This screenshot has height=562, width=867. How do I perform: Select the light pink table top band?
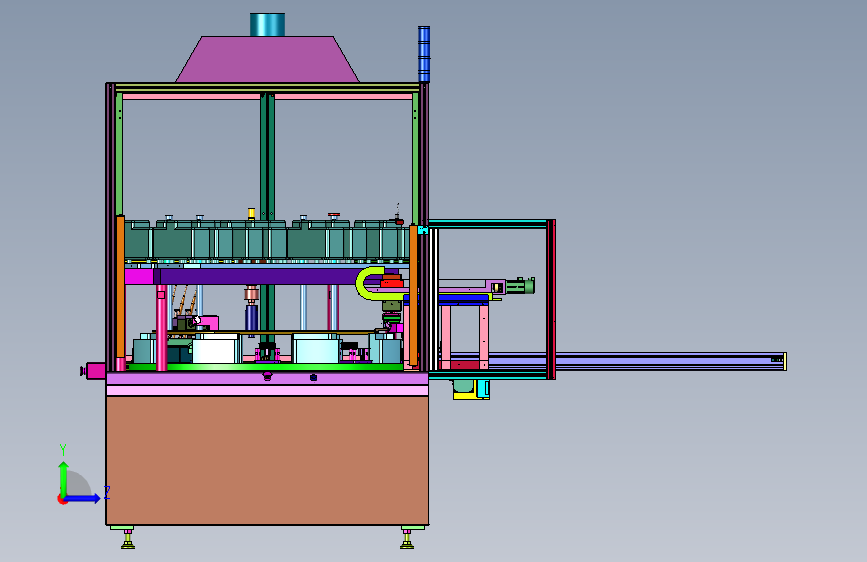coord(267,391)
